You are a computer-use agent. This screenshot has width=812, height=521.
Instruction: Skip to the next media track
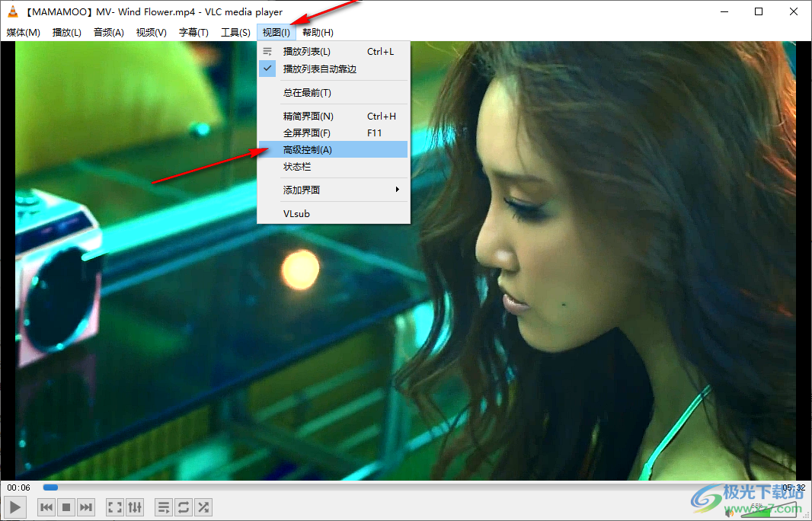86,507
